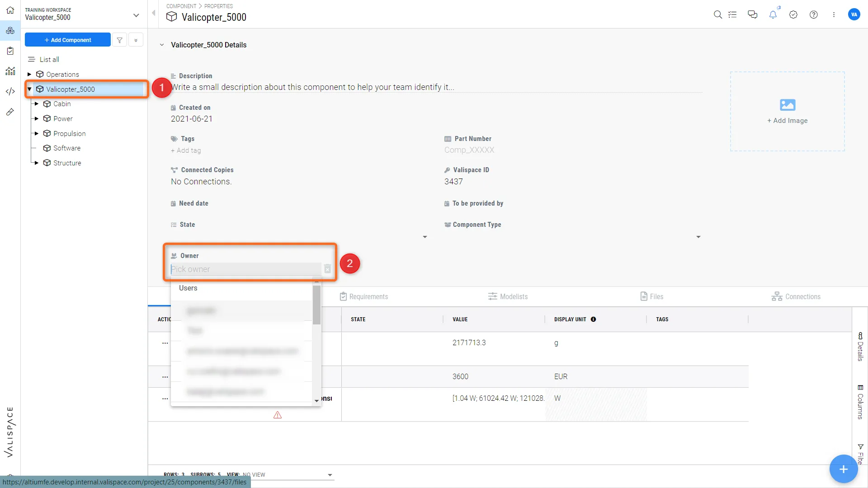Clear owner with the delete icon
This screenshot has width=868, height=488.
click(327, 269)
